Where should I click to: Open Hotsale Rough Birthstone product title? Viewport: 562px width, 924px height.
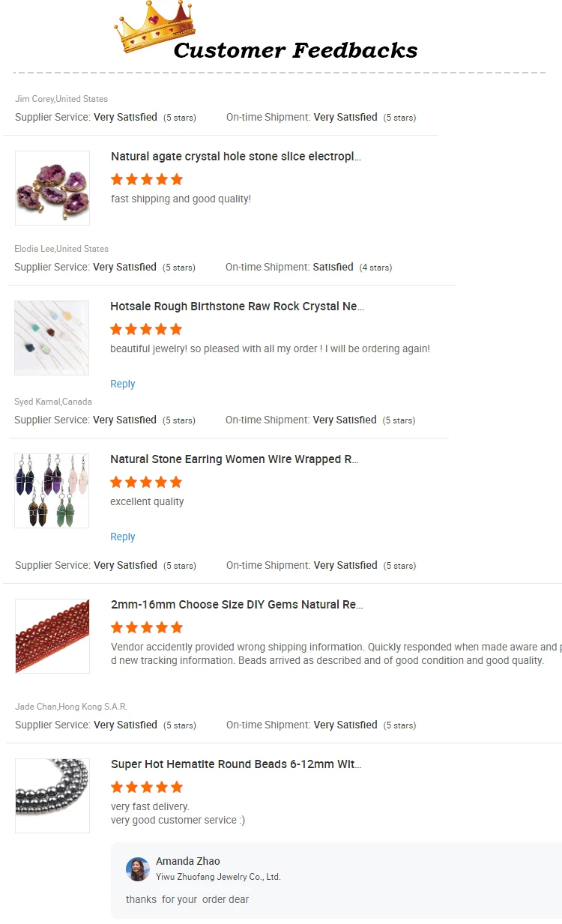point(237,307)
